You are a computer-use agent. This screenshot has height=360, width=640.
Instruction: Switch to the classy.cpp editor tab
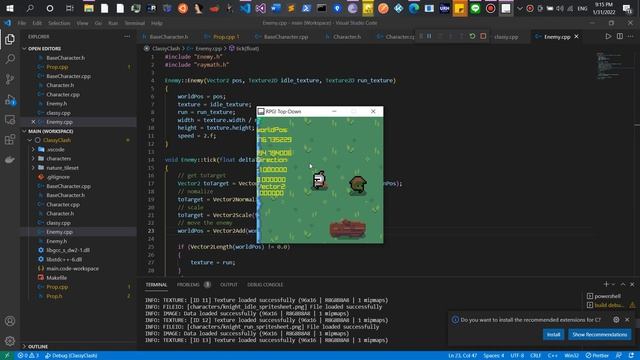(506, 37)
